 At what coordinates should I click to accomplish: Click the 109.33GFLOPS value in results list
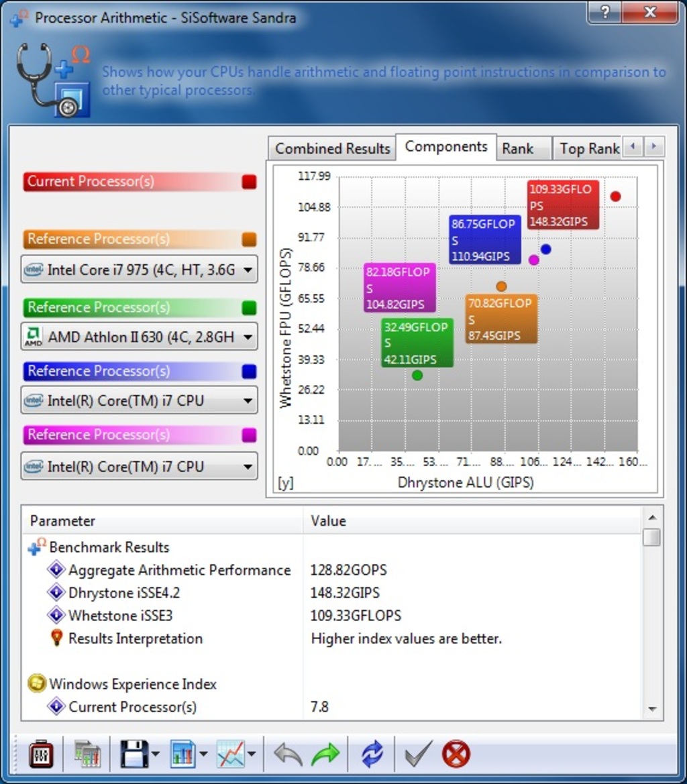(356, 616)
